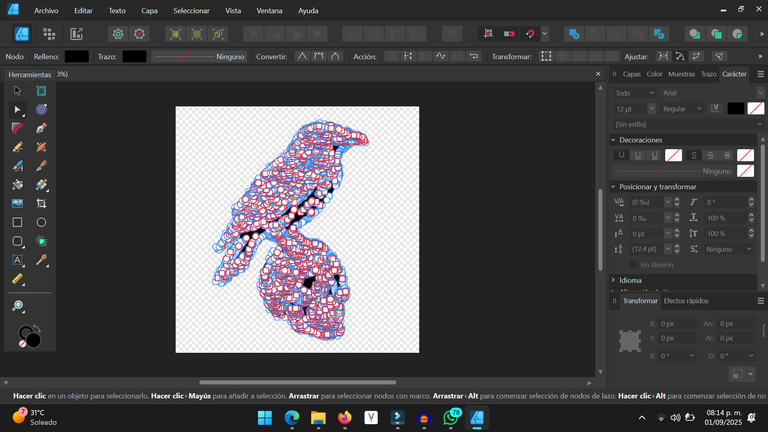This screenshot has height=432, width=768.
Task: Switch to the Capas tab
Action: (x=631, y=74)
